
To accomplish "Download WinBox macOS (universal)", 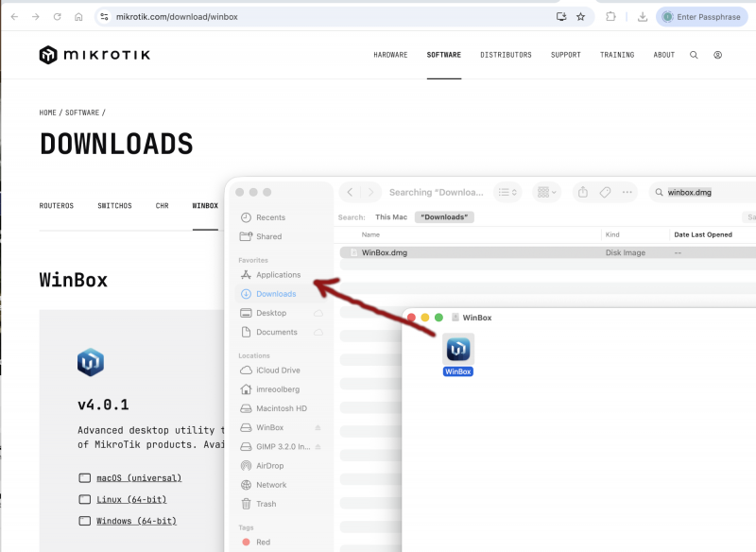I will click(x=139, y=478).
